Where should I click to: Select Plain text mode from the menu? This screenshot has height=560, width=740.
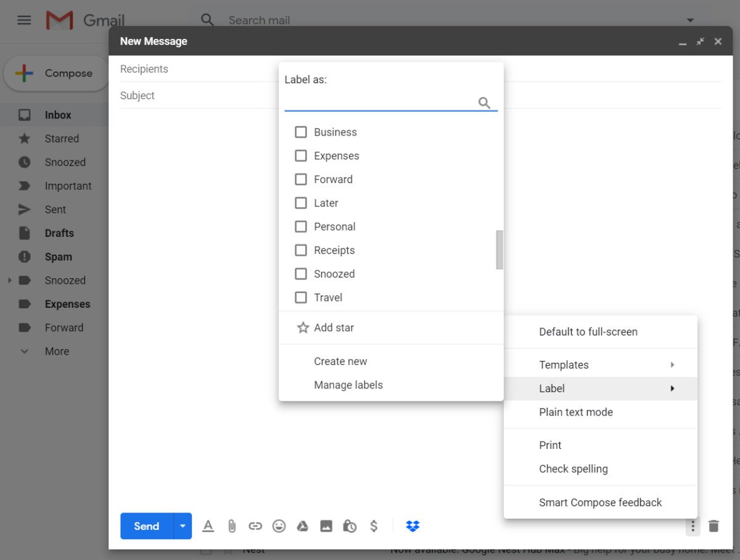coord(576,412)
